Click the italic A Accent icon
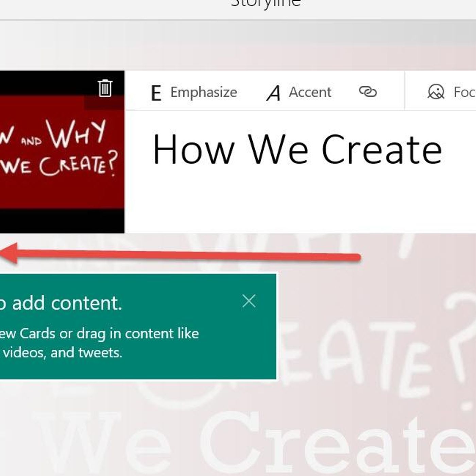 (274, 93)
